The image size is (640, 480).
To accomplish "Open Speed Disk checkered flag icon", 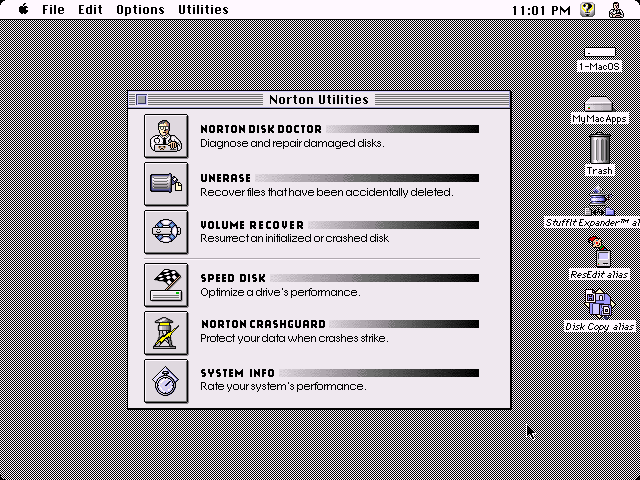I will point(166,284).
